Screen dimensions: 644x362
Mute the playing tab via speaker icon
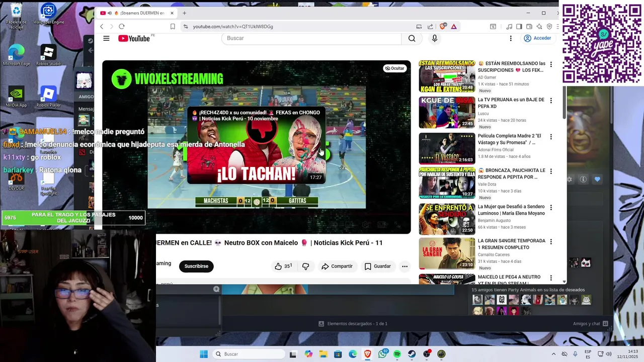click(x=110, y=13)
